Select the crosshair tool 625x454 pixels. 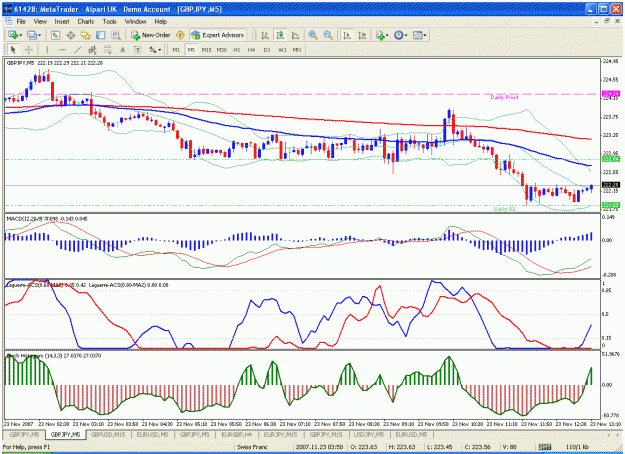click(28, 50)
